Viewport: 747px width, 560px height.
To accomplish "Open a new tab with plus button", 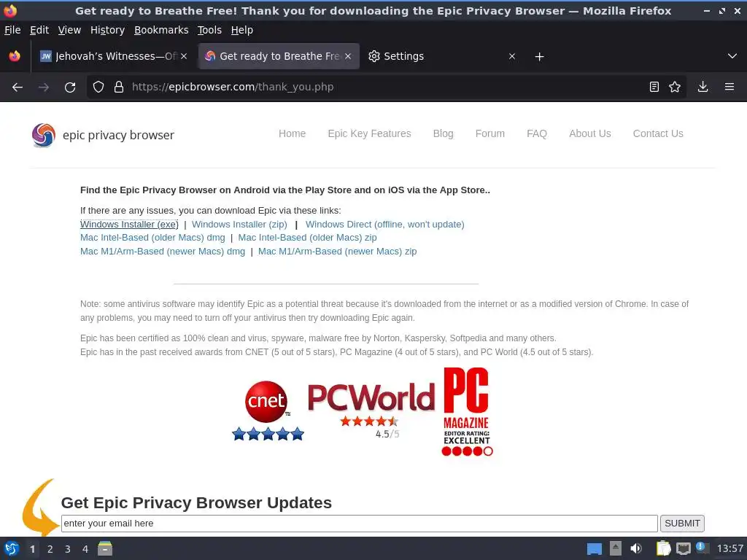I will (x=539, y=57).
